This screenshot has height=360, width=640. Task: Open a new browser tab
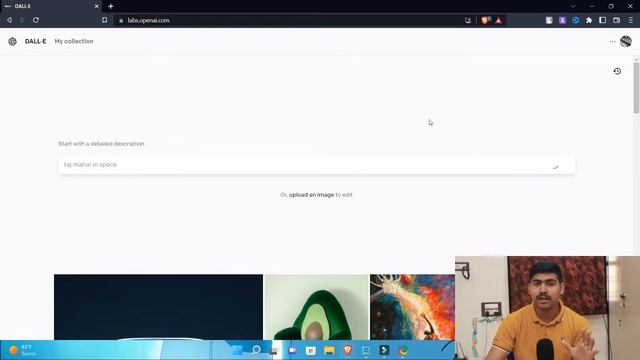111,6
